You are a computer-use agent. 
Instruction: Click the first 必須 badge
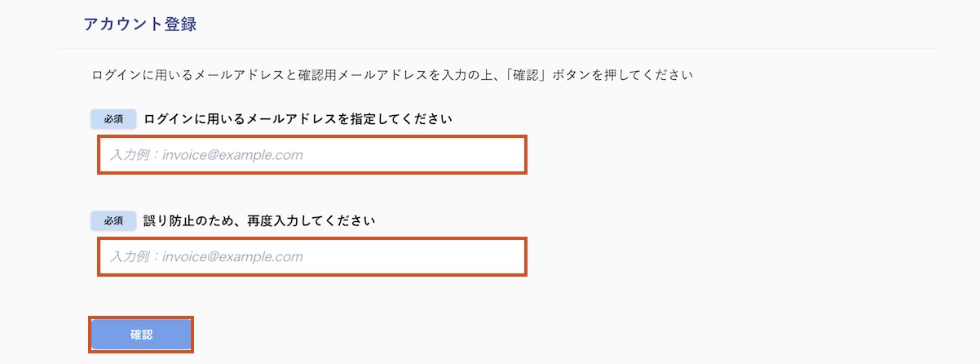tap(113, 119)
